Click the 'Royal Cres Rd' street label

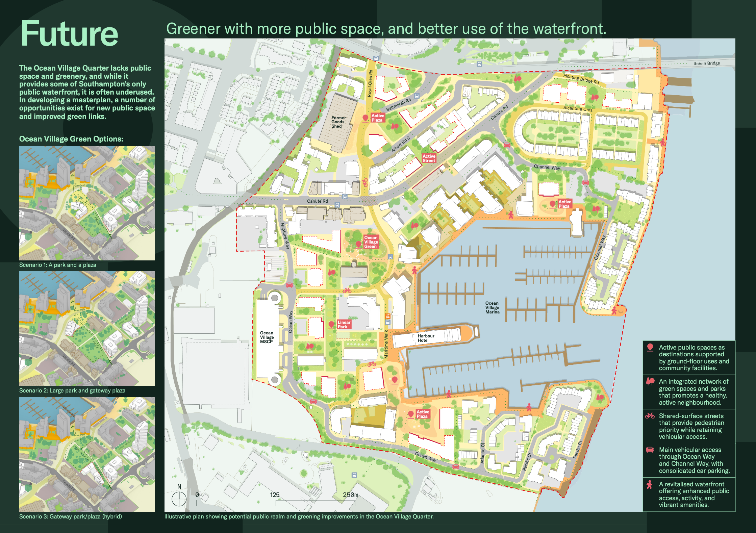pos(370,83)
